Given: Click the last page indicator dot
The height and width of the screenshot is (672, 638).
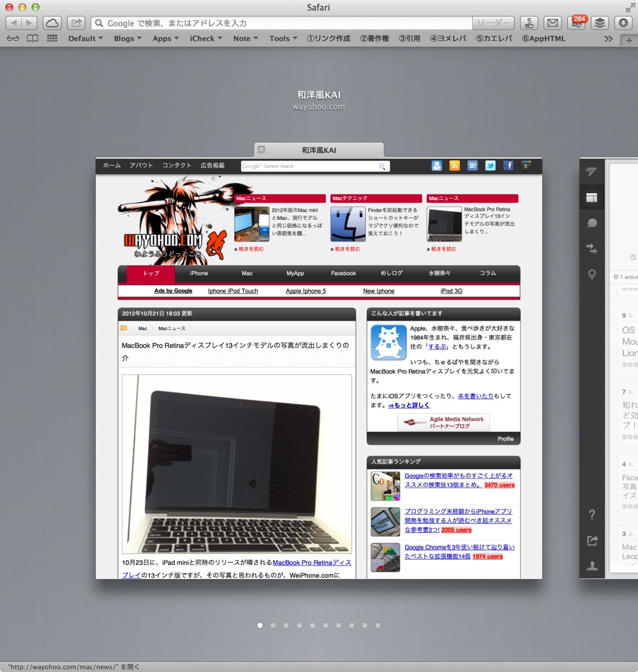Looking at the screenshot, I should [x=378, y=625].
